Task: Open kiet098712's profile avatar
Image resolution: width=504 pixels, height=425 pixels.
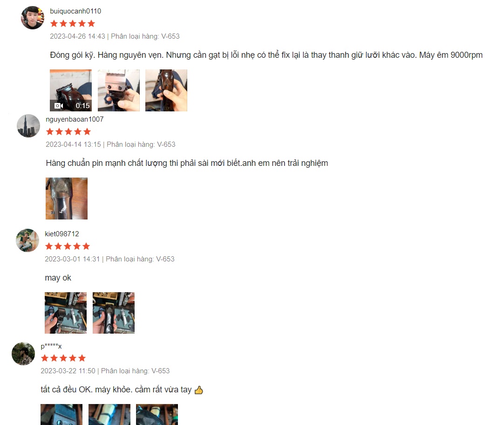Action: [x=27, y=240]
